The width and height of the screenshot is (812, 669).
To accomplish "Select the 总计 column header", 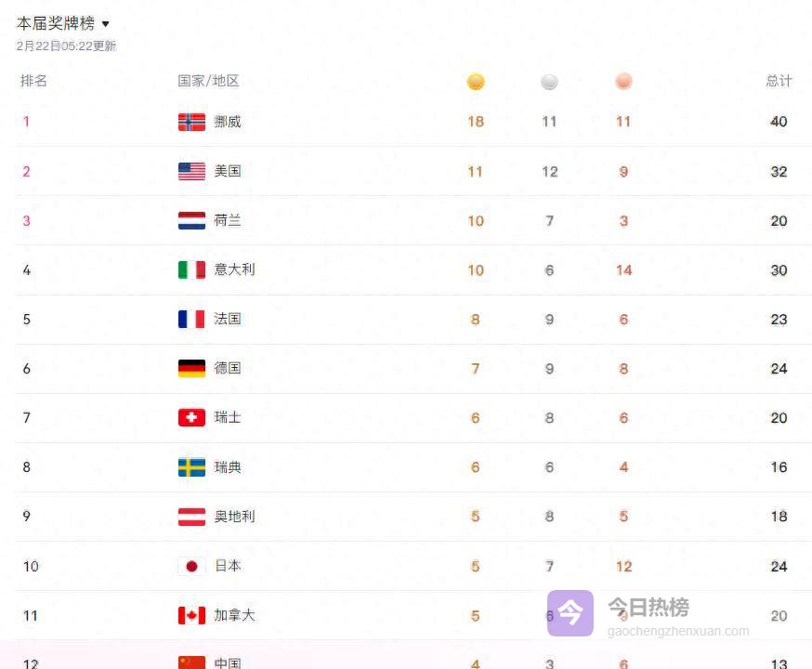I will [x=779, y=81].
